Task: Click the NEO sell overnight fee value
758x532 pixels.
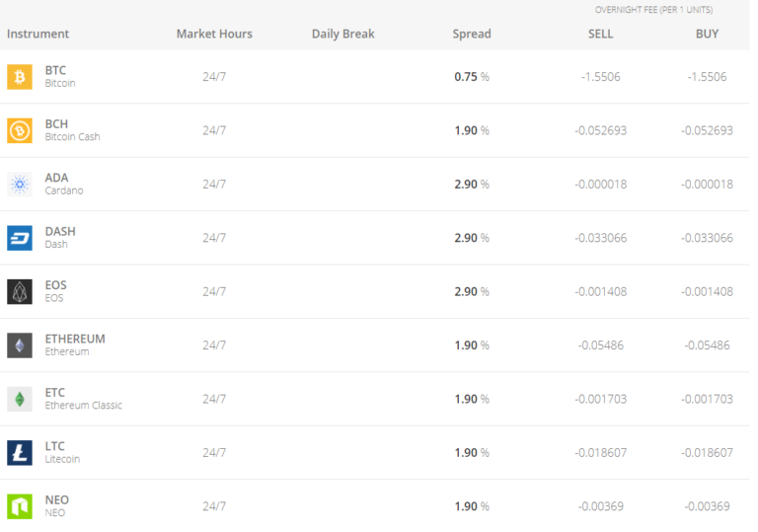Action: point(600,506)
